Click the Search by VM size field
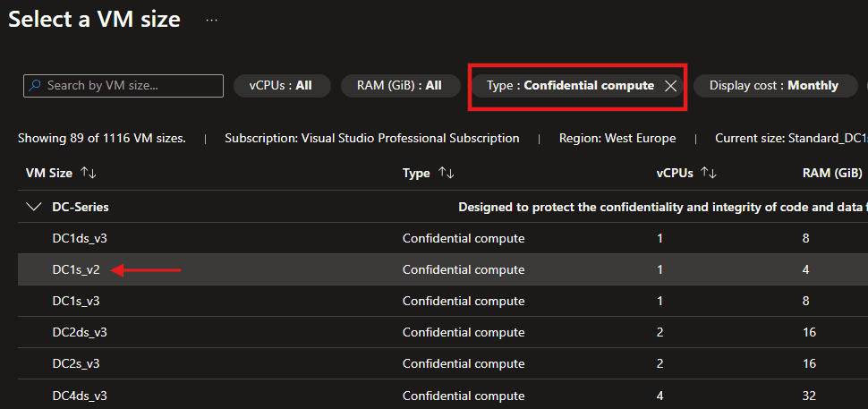868x409 pixels. click(x=132, y=86)
